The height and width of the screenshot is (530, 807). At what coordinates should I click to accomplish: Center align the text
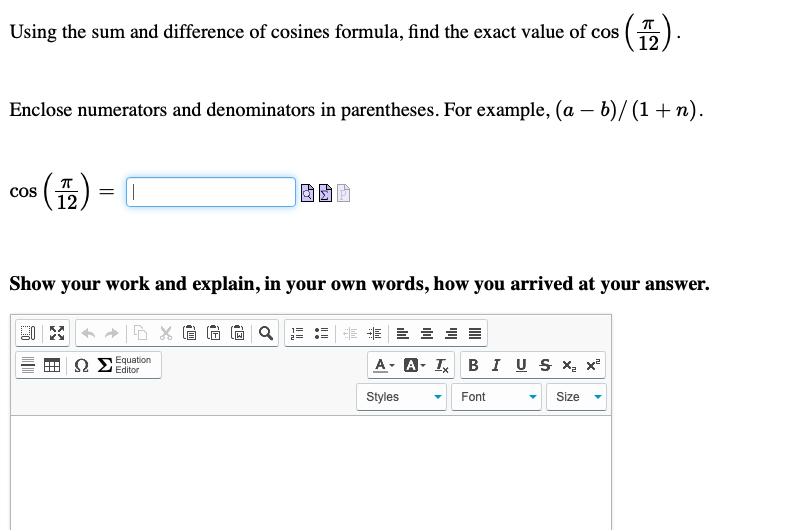click(427, 333)
